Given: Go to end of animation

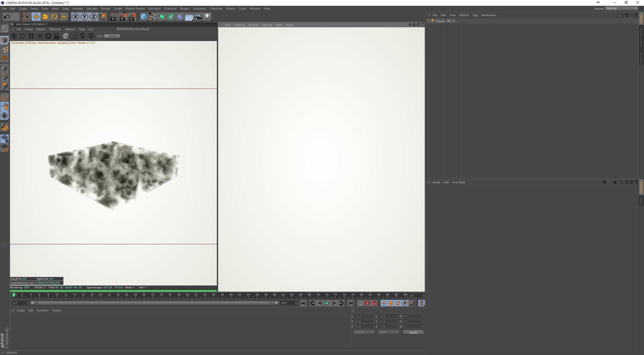Looking at the screenshot, I should click(x=351, y=303).
